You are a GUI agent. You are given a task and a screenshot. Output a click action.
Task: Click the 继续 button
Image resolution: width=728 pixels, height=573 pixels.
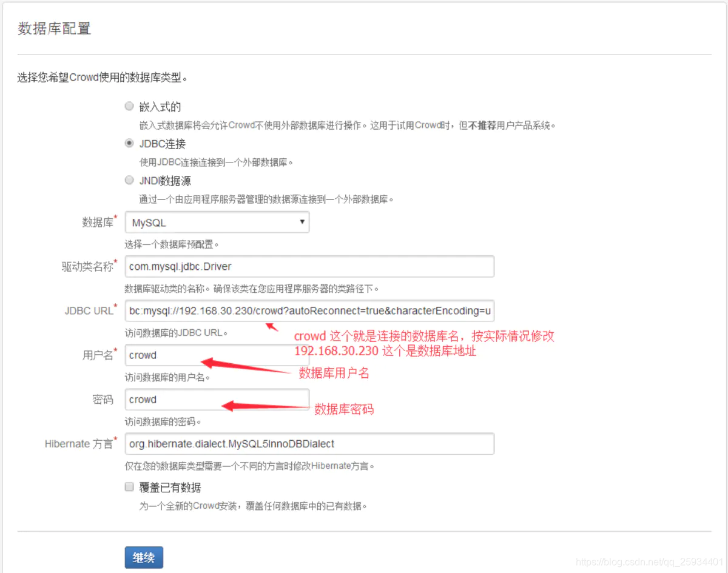point(144,558)
